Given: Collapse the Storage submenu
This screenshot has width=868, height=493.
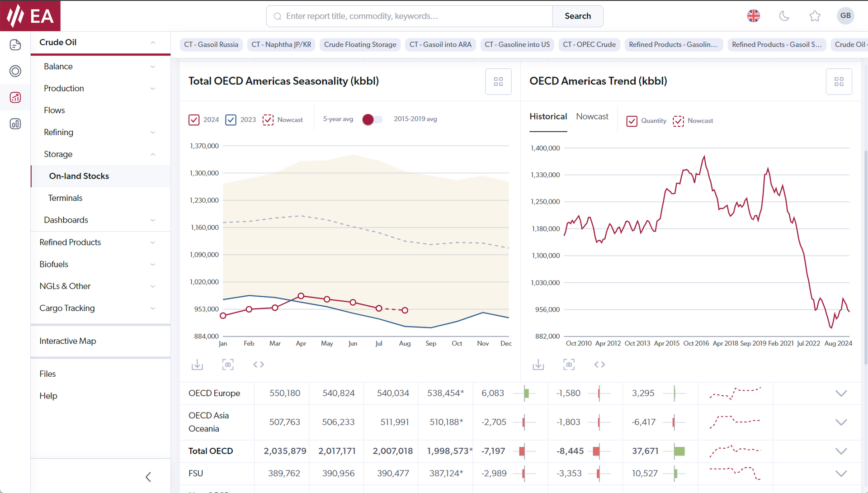Looking at the screenshot, I should coord(153,154).
